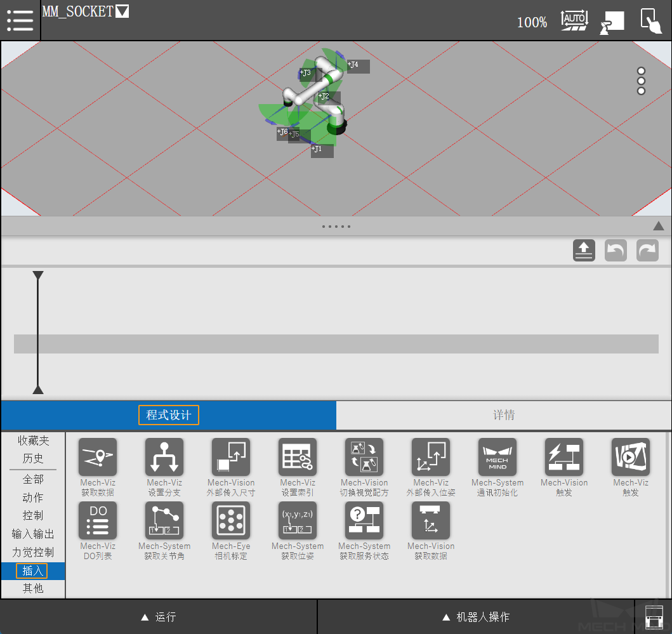The width and height of the screenshot is (672, 634).
Task: Open 3D view options three-dot menu
Action: (x=641, y=81)
